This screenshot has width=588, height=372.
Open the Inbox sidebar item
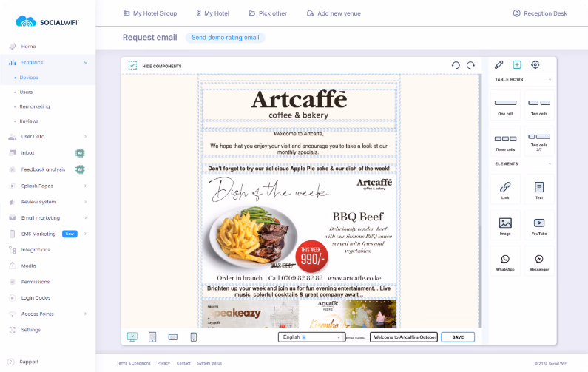pos(28,153)
